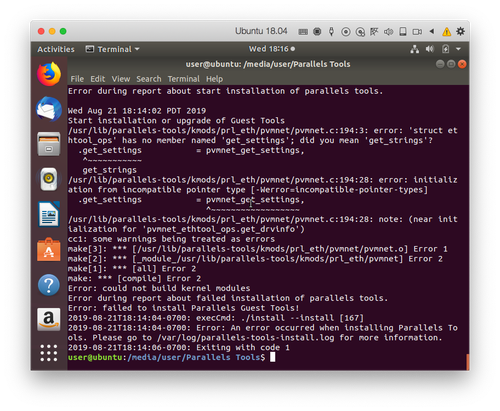Click the Ubuntu volume icon in top bar
This screenshot has height=411, width=500.
coord(430,49)
